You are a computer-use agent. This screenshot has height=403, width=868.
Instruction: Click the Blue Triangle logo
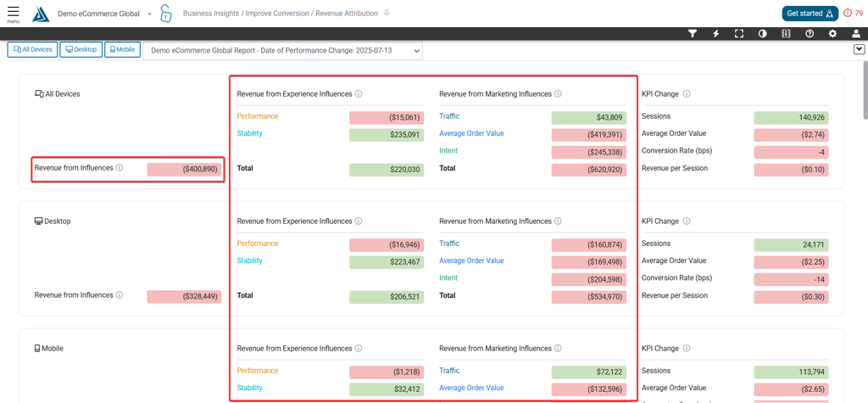41,14
